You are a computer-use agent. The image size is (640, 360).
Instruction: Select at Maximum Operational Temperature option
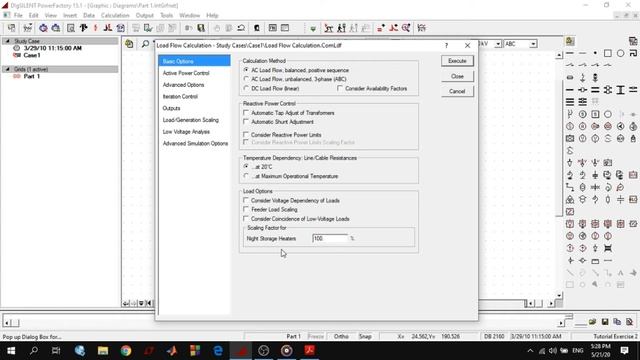291,176
